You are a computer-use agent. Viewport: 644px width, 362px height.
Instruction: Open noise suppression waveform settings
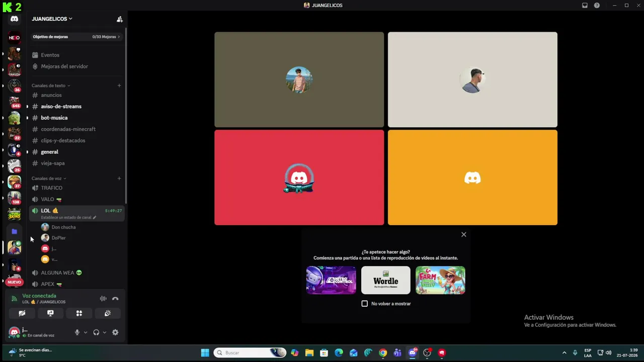103,299
